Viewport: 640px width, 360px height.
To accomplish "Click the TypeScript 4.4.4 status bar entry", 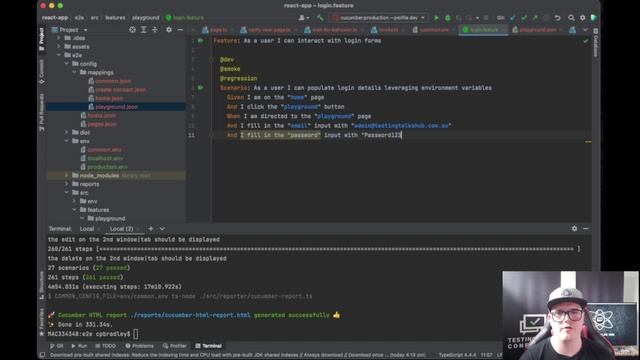I will point(457,355).
